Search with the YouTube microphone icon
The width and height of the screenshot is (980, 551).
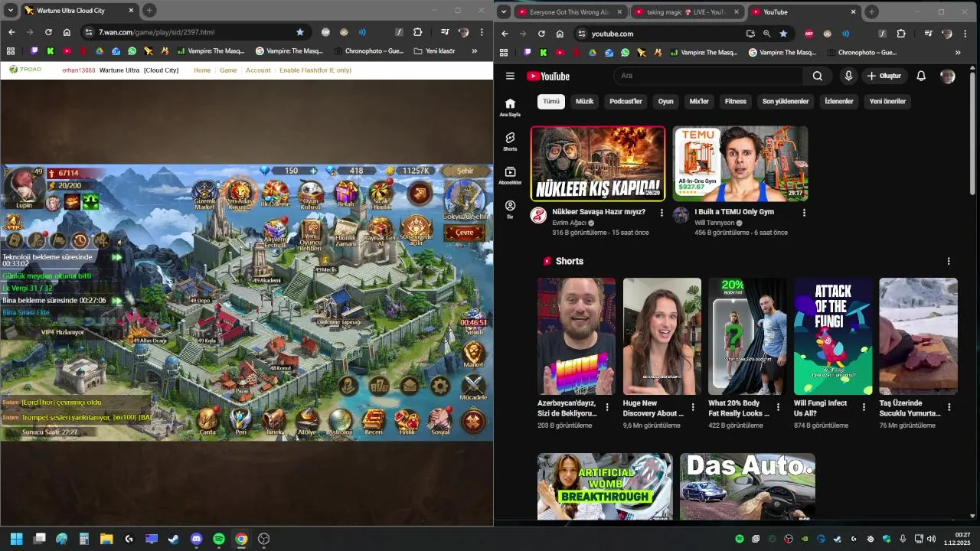[x=848, y=76]
